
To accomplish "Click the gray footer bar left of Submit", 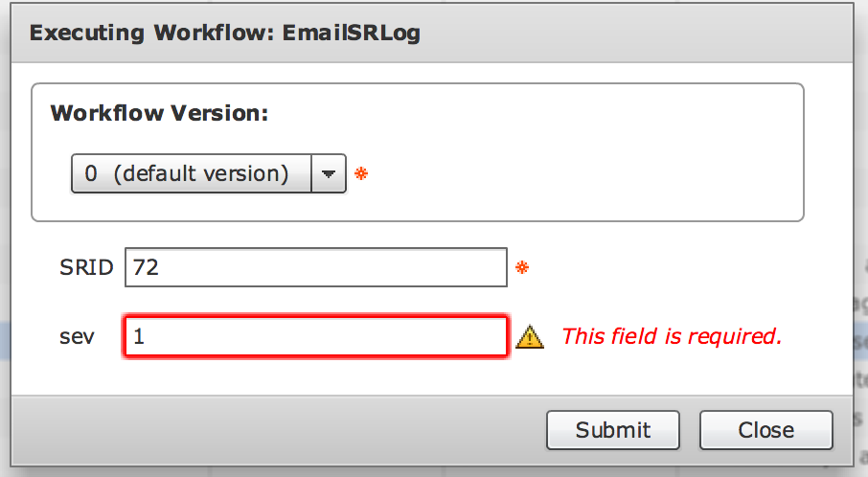I will tap(277, 430).
